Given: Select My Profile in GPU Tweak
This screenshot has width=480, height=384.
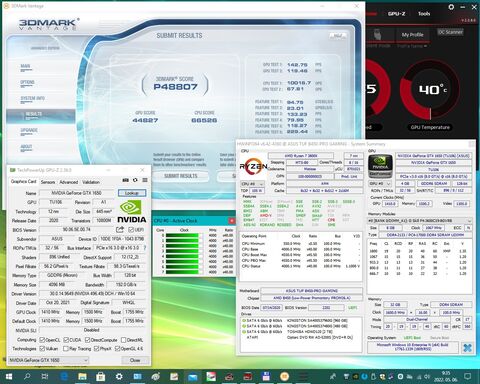Looking at the screenshot, I should pos(412,35).
